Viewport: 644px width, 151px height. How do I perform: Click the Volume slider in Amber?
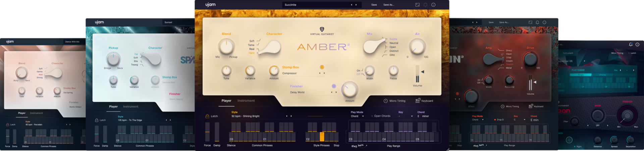click(x=417, y=74)
